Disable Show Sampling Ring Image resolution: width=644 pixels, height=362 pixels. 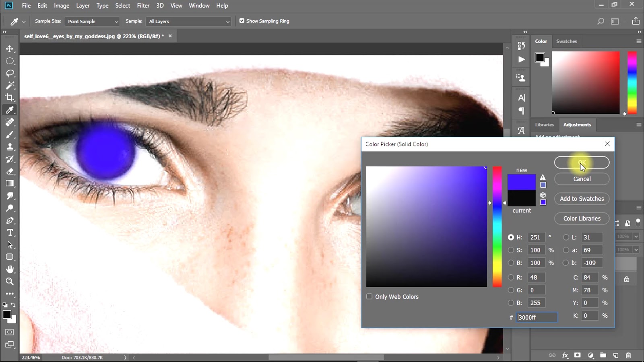coord(242,21)
